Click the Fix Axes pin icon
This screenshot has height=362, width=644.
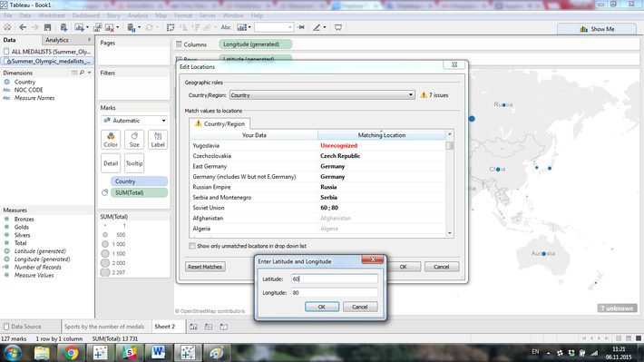click(x=301, y=27)
